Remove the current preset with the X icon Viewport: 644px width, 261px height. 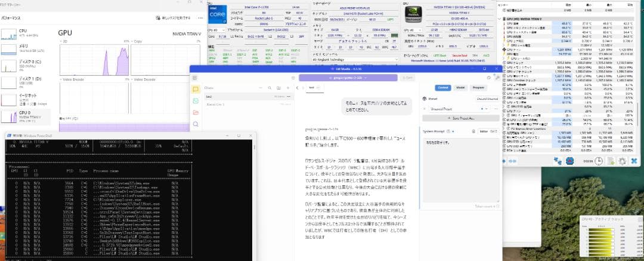(425, 109)
